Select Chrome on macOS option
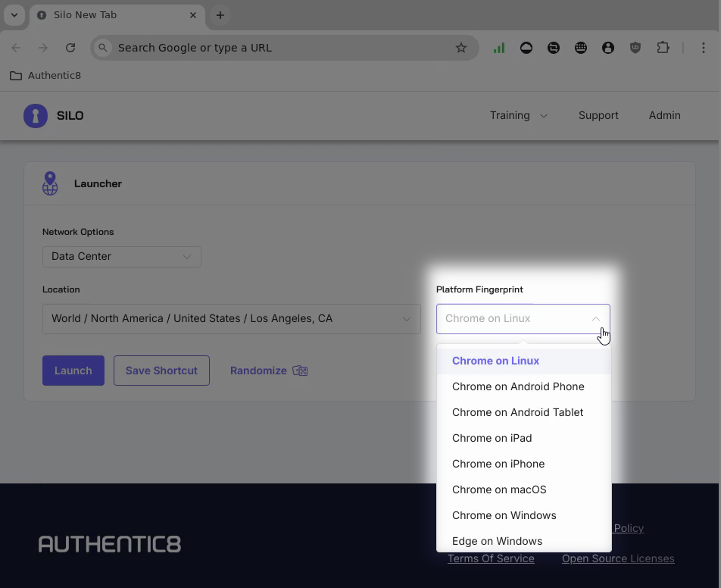The width and height of the screenshot is (721, 588). pos(524,490)
